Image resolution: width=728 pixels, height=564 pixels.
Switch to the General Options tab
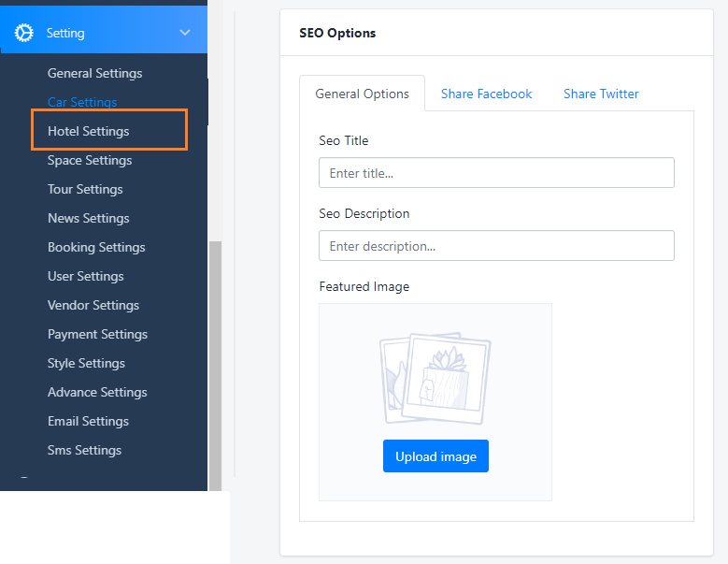tap(362, 94)
